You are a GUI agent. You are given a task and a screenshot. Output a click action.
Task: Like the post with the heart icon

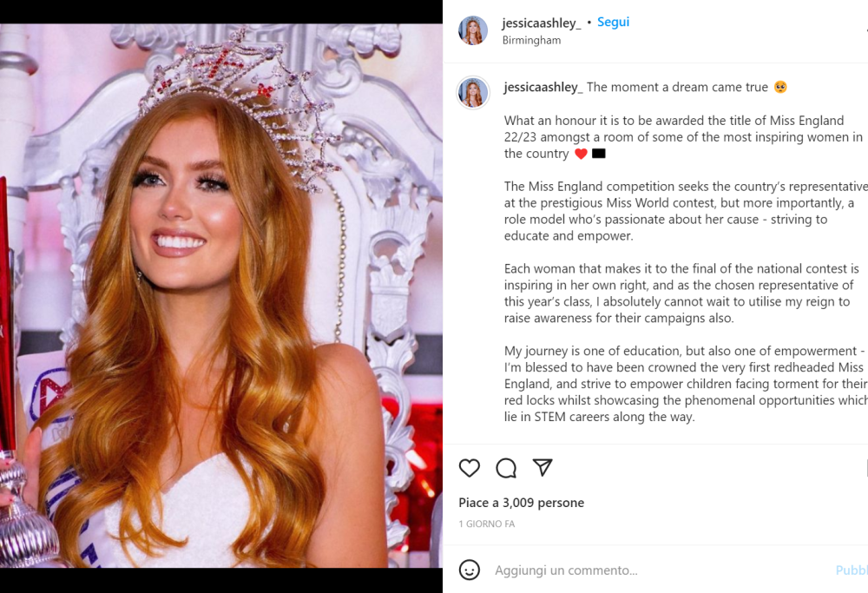(x=470, y=468)
